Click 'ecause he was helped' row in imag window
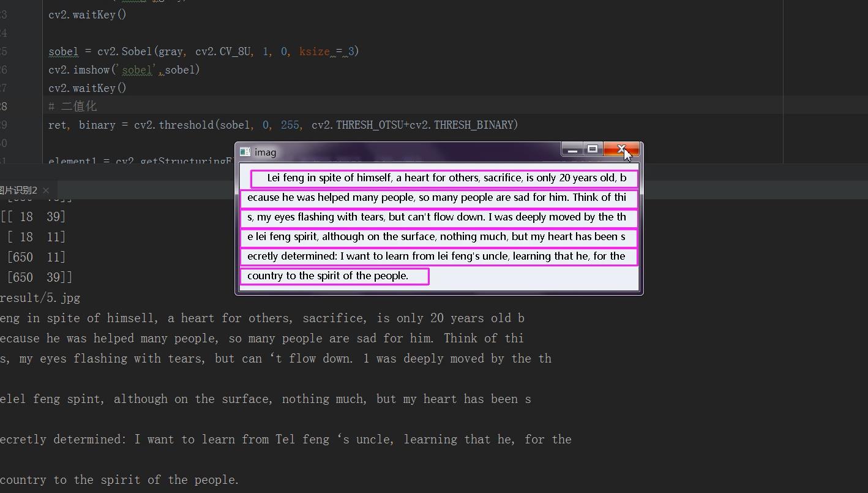 tap(439, 198)
